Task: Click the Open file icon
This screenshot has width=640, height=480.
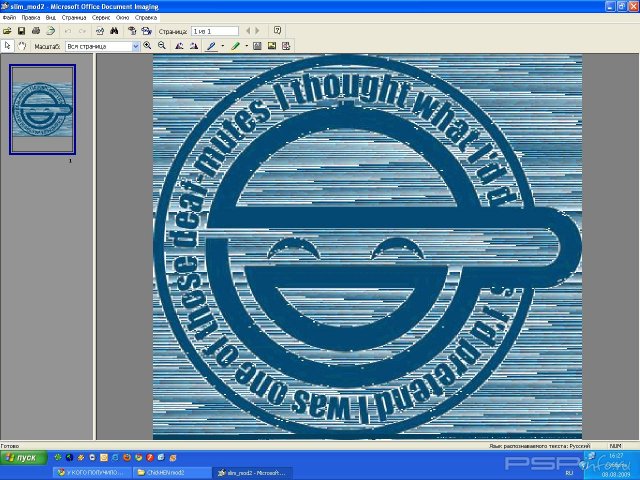Action: coord(7,31)
